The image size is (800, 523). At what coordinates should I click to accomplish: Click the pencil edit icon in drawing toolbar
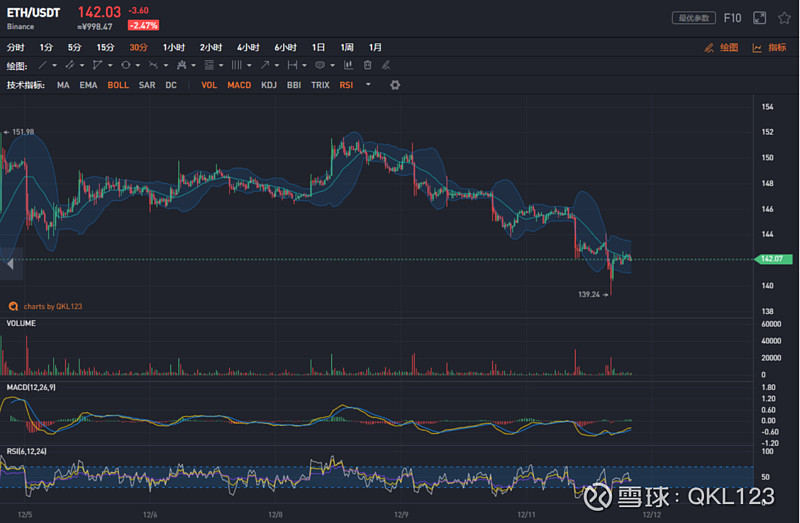[386, 65]
